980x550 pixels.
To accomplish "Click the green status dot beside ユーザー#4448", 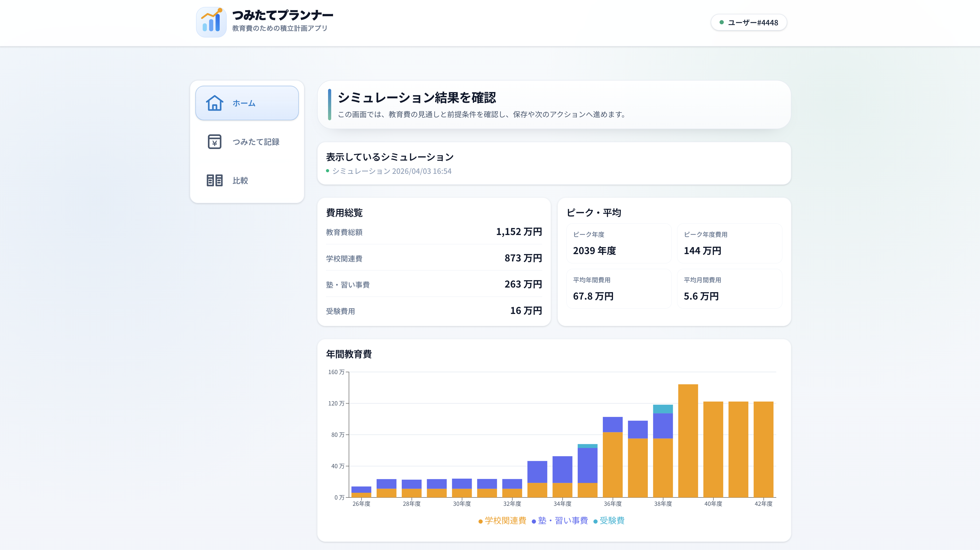I will (x=721, y=22).
